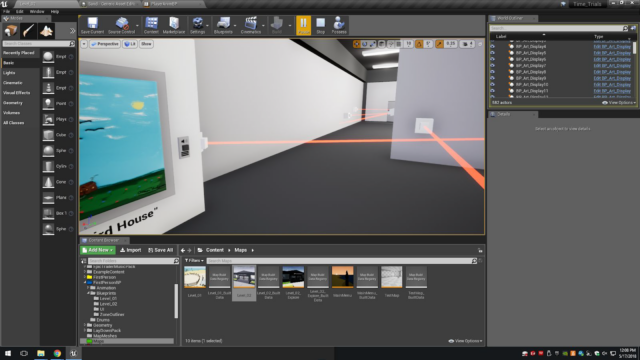The image size is (640, 360).
Task: Click the Edit BP_Art_Display link for BP_Art_Display9
Action: tap(612, 78)
